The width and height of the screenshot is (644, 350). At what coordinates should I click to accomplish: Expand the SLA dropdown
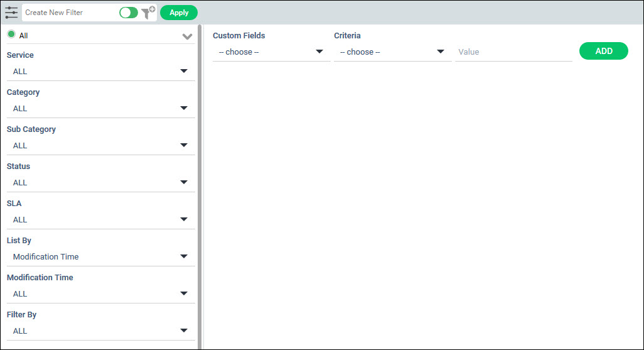click(x=100, y=219)
